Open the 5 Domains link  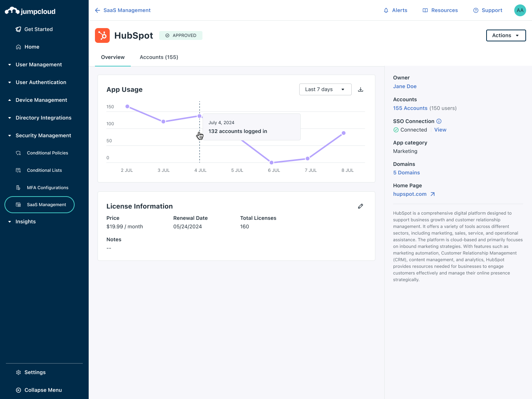point(406,173)
